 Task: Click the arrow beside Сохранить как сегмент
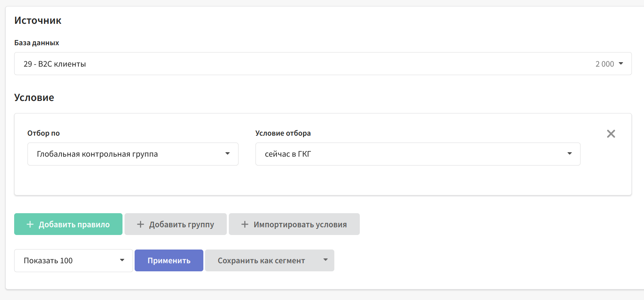(x=325, y=260)
